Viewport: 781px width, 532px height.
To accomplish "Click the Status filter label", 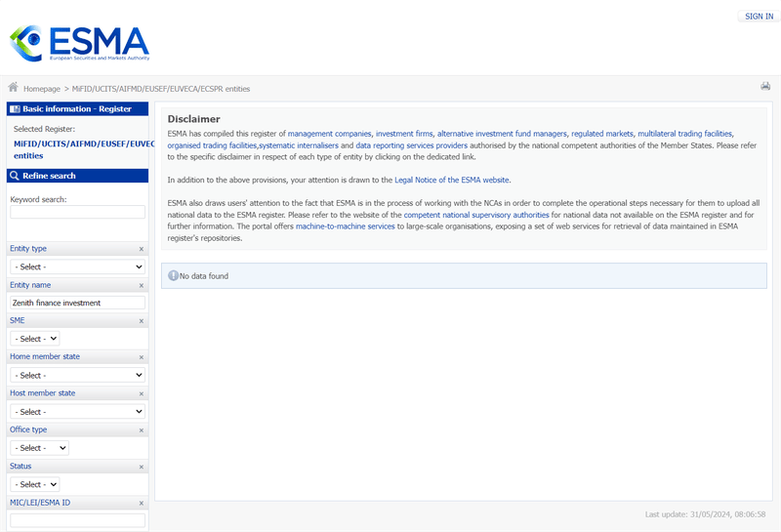I will pos(21,467).
